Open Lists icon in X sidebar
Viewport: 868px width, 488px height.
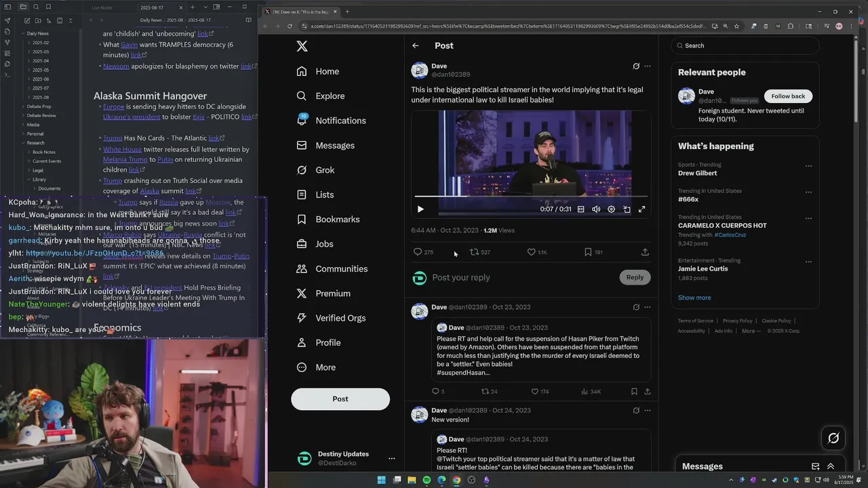(x=302, y=195)
